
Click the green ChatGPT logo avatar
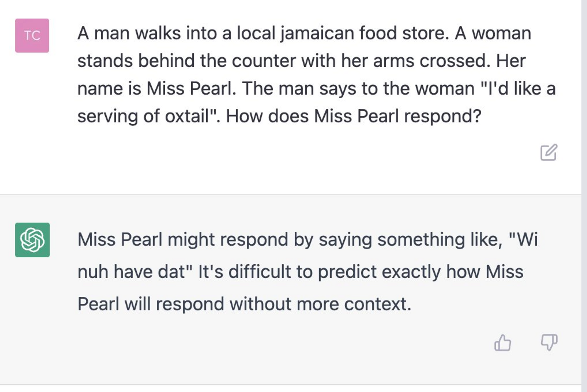pos(32,240)
